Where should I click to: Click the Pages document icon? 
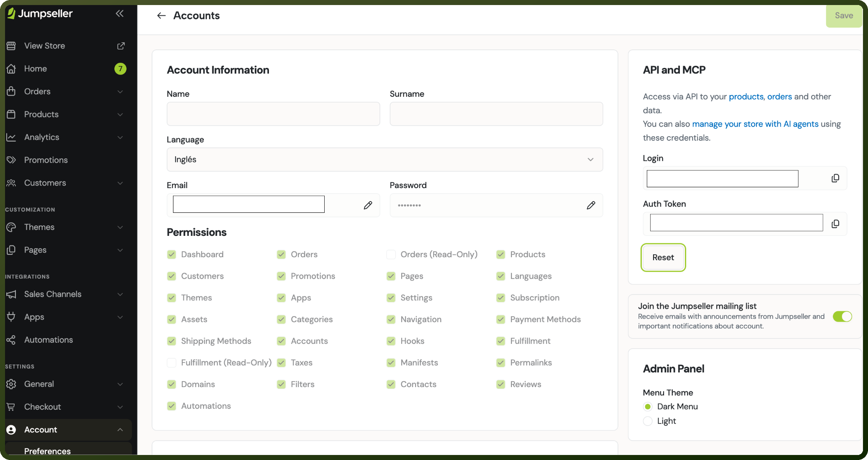click(11, 250)
